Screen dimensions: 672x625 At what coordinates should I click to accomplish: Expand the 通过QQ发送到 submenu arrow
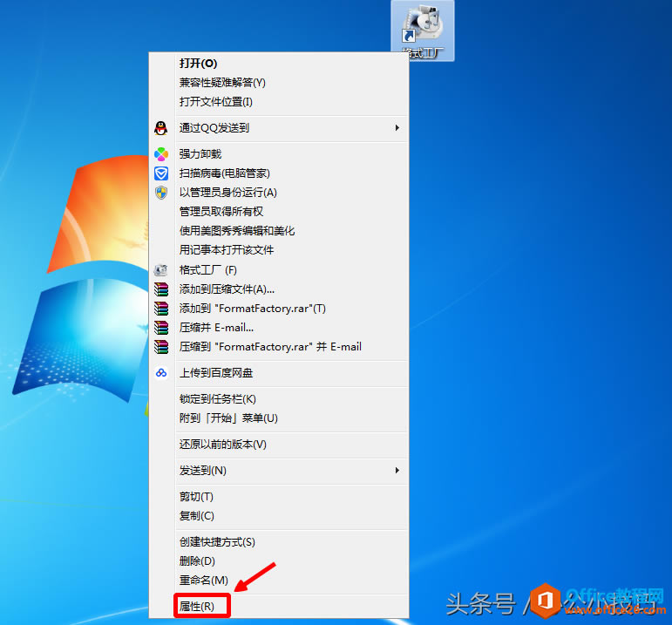[397, 128]
